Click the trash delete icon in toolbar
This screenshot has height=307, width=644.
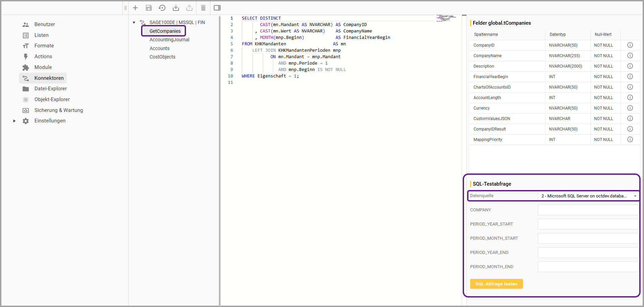click(x=203, y=8)
